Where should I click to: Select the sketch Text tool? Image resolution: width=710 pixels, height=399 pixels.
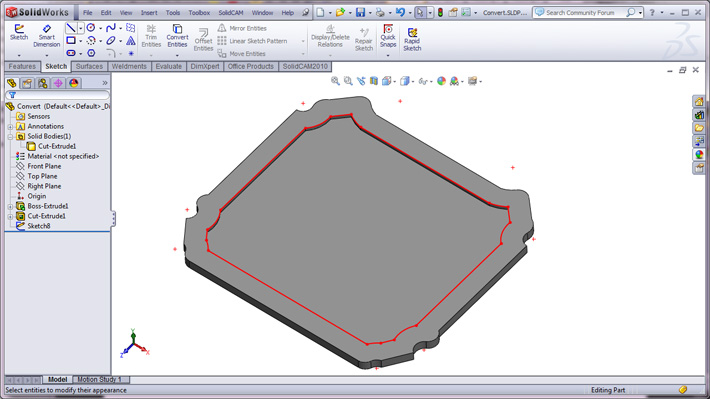[131, 41]
